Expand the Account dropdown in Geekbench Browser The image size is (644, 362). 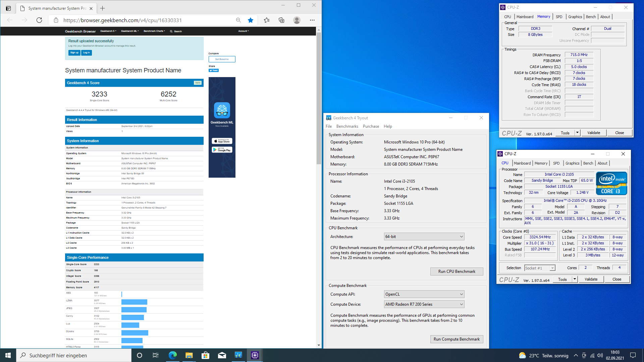point(244,31)
